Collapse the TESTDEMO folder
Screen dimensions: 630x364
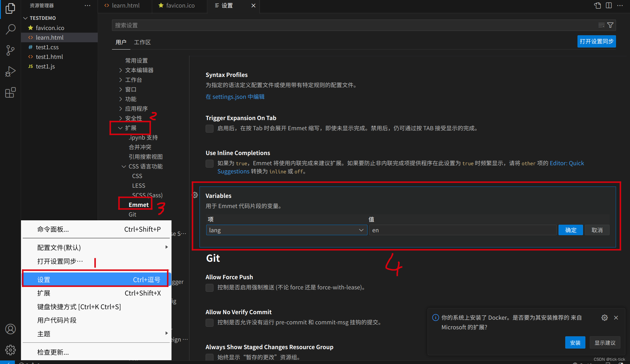pos(26,18)
